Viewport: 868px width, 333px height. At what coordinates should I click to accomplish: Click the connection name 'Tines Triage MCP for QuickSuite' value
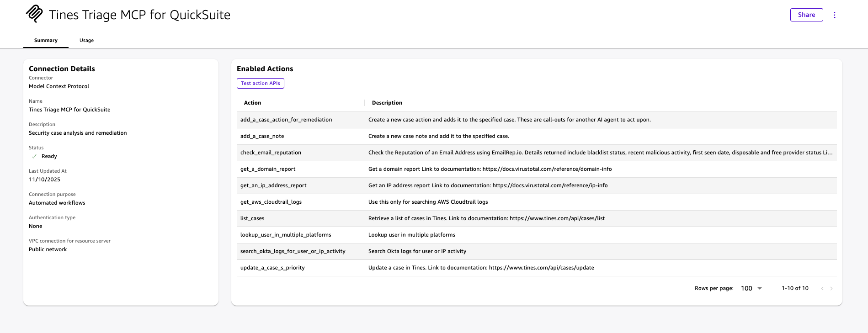[x=69, y=110]
